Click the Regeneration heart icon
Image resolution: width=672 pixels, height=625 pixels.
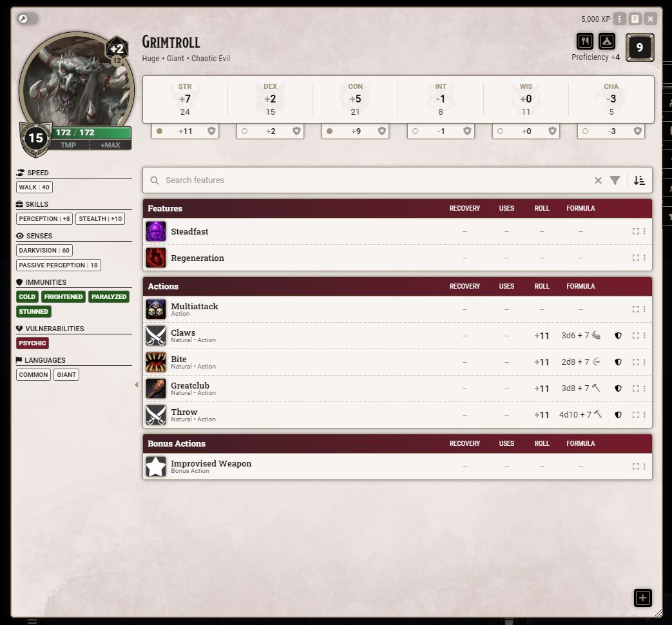[156, 258]
